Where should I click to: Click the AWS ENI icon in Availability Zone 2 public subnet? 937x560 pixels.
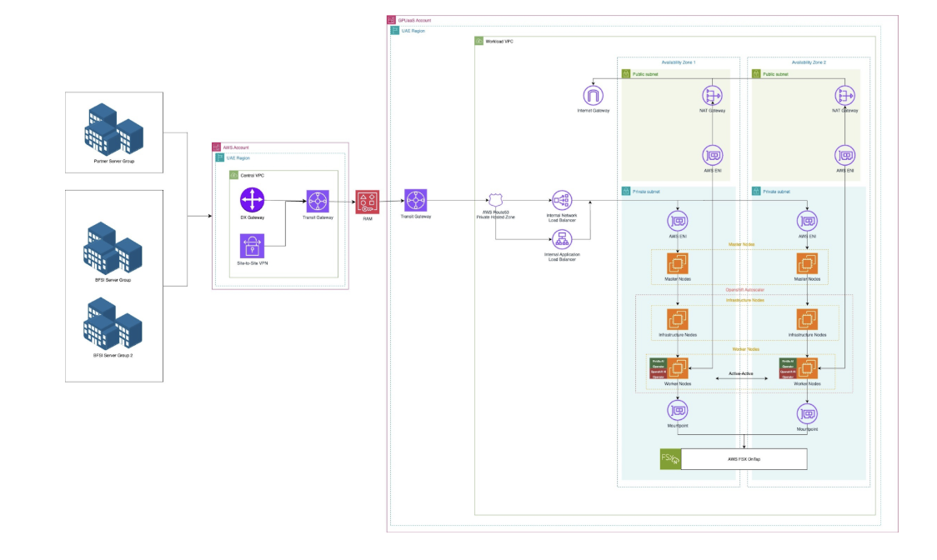[x=844, y=154]
